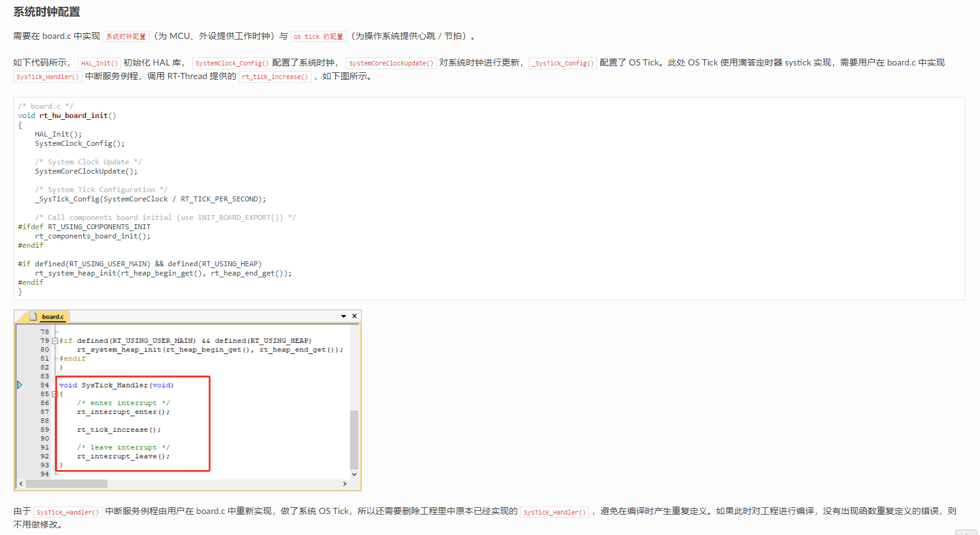Screen dimensions: 980x535
Task: Click the 'os tick 的配置' inline code tag
Action: coord(318,36)
